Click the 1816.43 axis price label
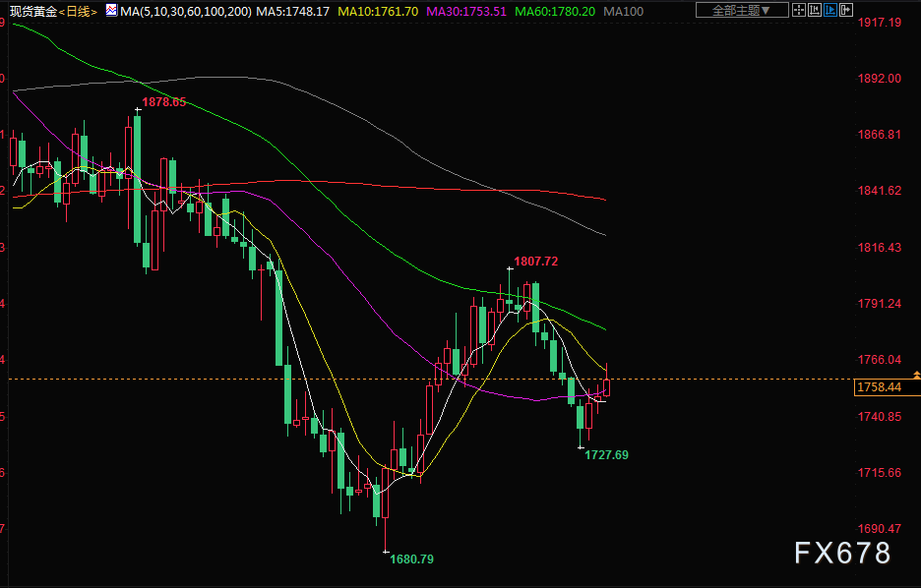Viewport: 921px width, 588px height. [x=880, y=247]
